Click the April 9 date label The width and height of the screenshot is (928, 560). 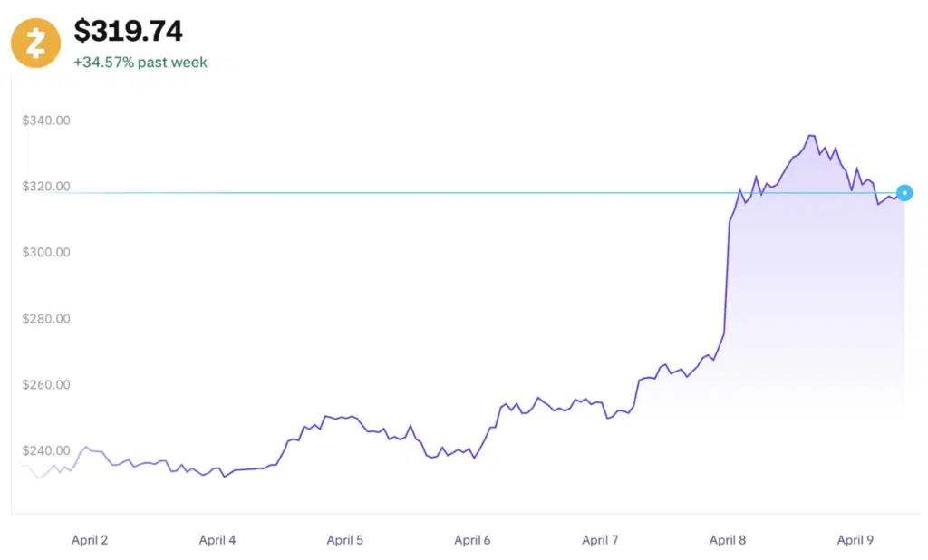tap(855, 540)
